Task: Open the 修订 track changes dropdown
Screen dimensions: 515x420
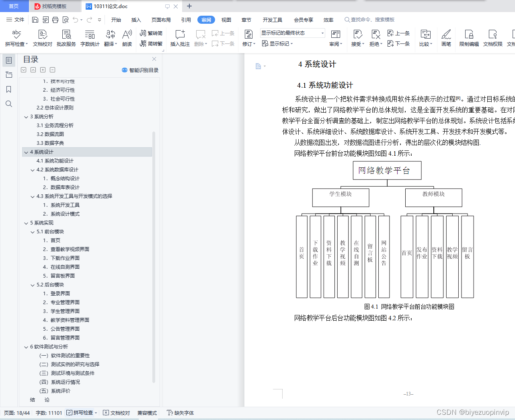Action: [249, 44]
